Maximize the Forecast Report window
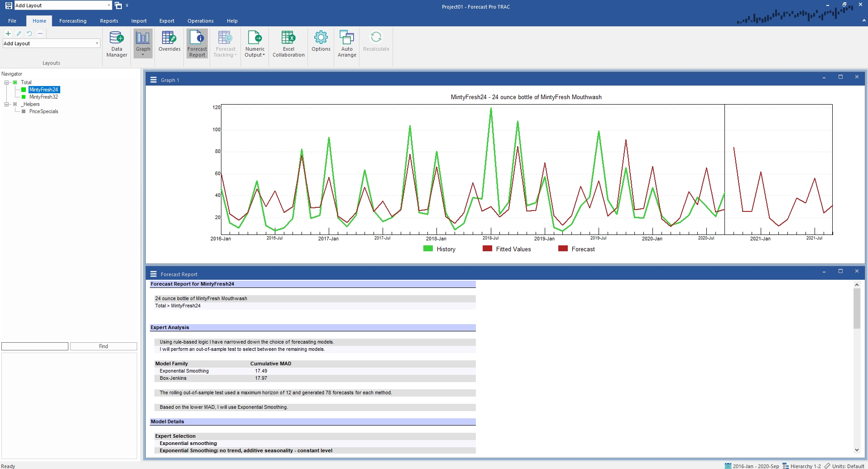The width and height of the screenshot is (868, 469). tap(840, 271)
